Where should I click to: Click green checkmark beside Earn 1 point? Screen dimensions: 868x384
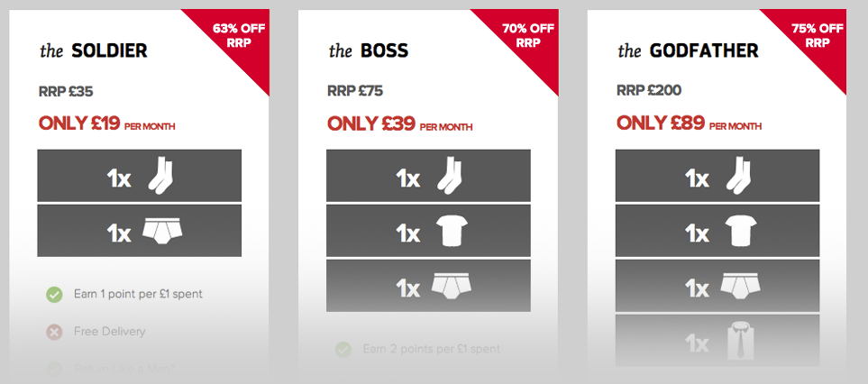click(54, 294)
